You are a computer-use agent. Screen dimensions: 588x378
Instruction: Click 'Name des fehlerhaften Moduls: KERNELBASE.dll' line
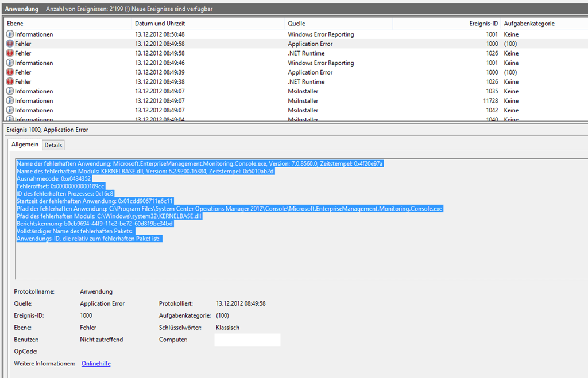tap(145, 171)
